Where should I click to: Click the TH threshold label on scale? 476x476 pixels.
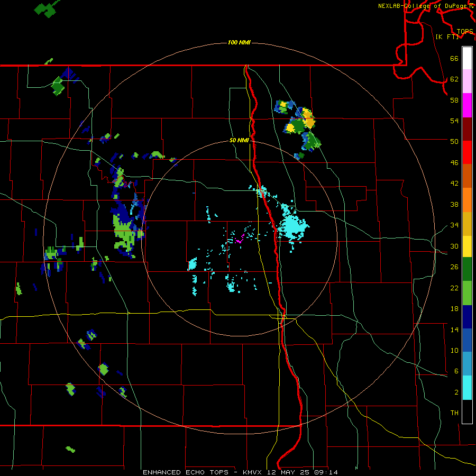pyautogui.click(x=454, y=413)
